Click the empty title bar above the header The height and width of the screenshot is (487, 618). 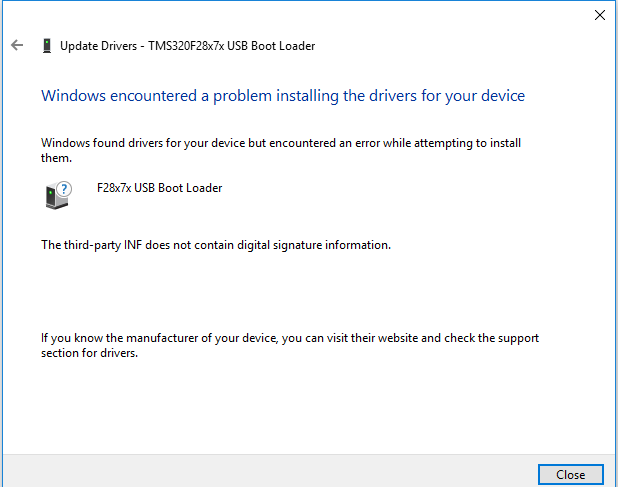300,15
